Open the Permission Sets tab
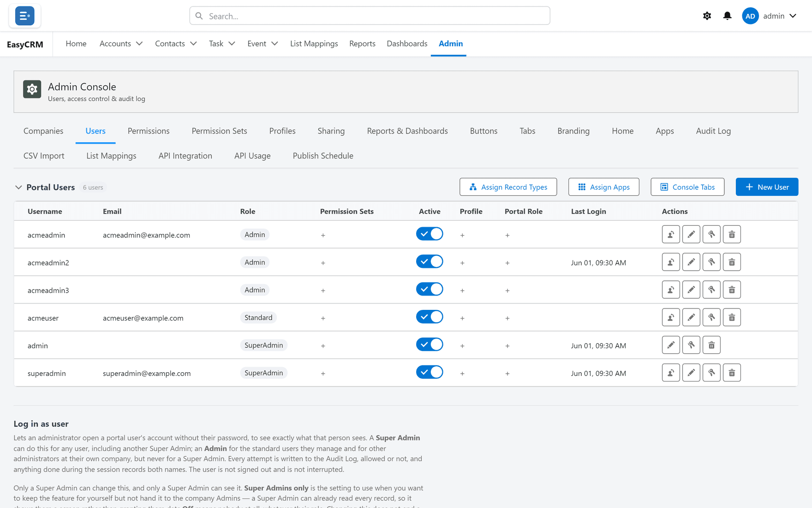The width and height of the screenshot is (812, 508). [219, 131]
